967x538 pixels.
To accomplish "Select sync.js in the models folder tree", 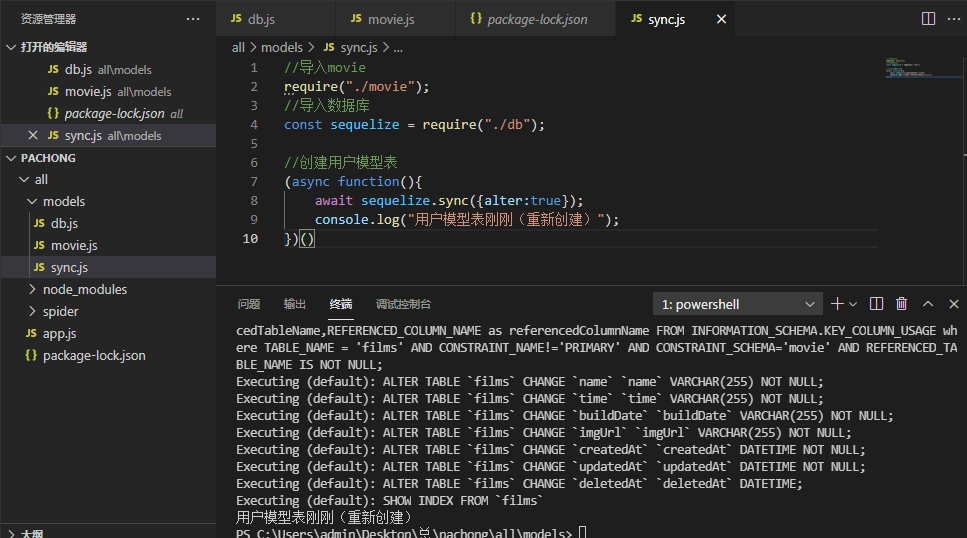I will 108,267.
